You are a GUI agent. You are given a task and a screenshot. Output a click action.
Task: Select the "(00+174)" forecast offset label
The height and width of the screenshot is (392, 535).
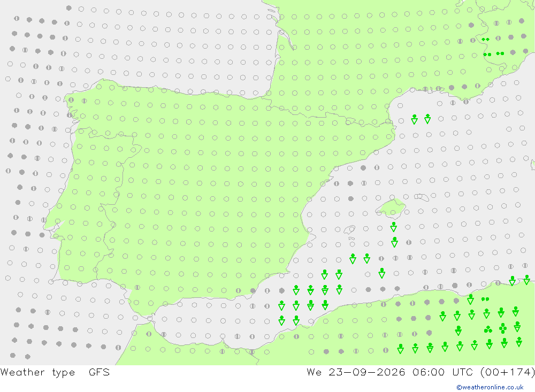[507, 372]
